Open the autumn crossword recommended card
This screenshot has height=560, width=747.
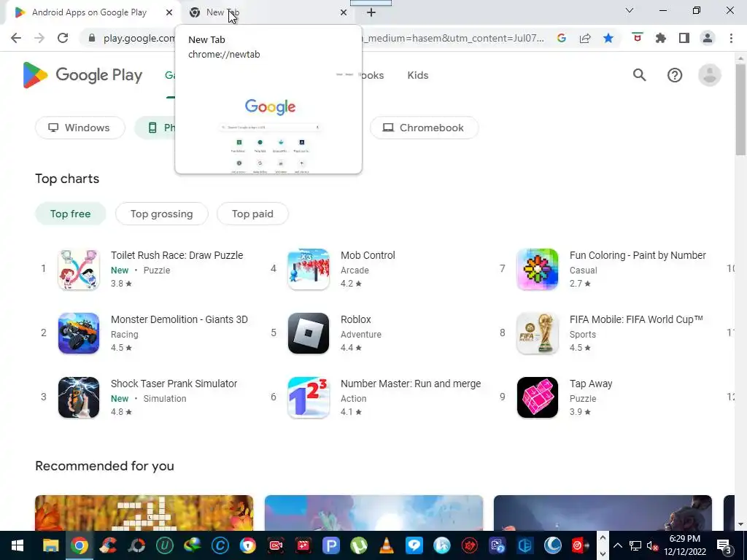tap(144, 513)
